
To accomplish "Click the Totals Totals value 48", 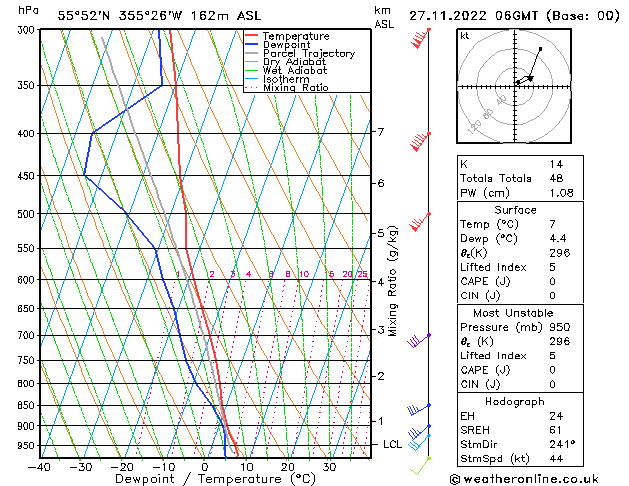I will point(556,178).
